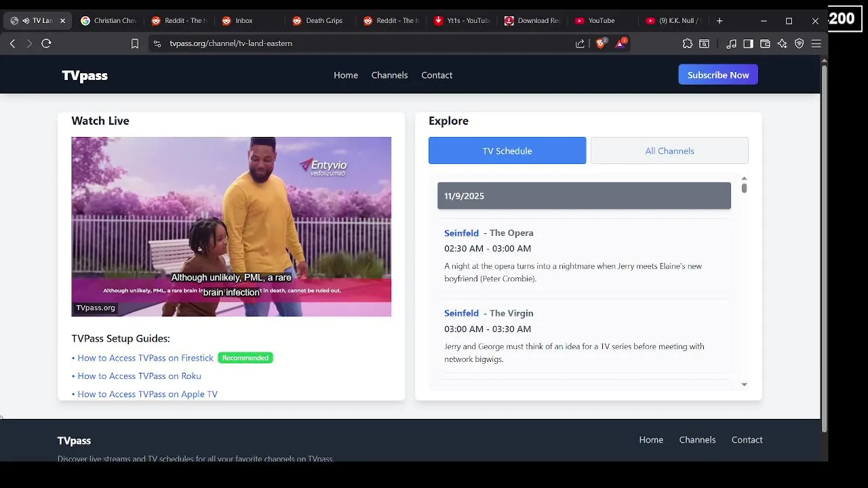Click the browser forward arrow
Viewport: 868px width, 488px height.
click(29, 43)
